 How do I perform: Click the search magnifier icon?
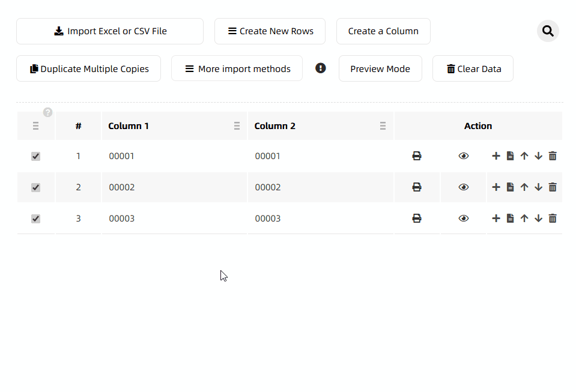coord(547,31)
